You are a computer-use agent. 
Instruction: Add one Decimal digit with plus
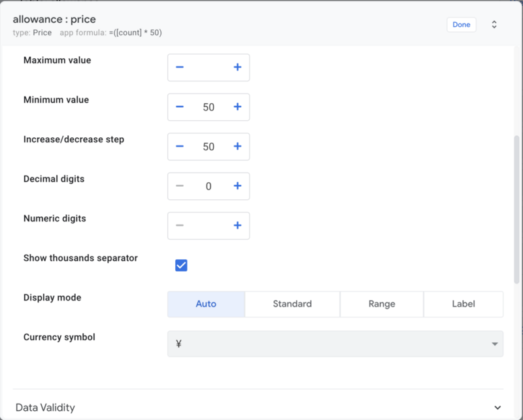coord(237,186)
